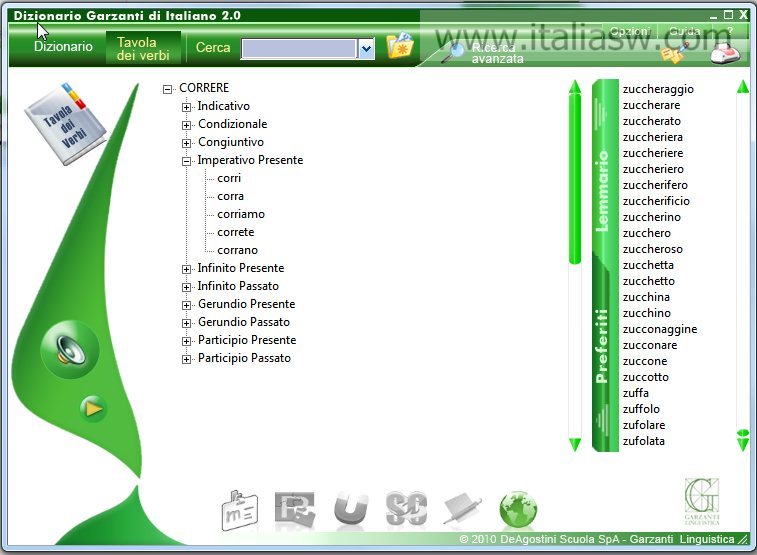This screenshot has width=757, height=555.
Task: Click the notes pencil icon in header
Action: pos(675,53)
